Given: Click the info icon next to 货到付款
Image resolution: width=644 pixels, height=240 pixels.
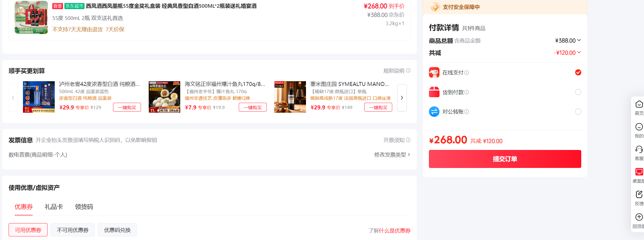Looking at the screenshot, I should (467, 92).
